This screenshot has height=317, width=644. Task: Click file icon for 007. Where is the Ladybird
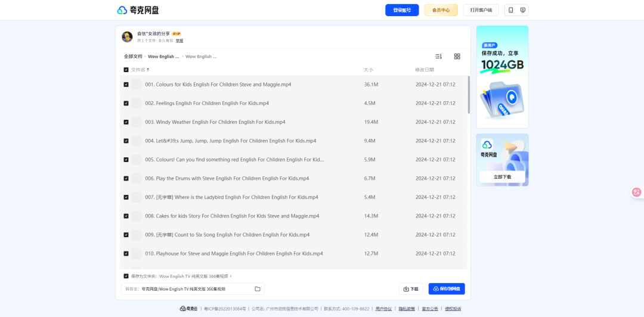137,197
